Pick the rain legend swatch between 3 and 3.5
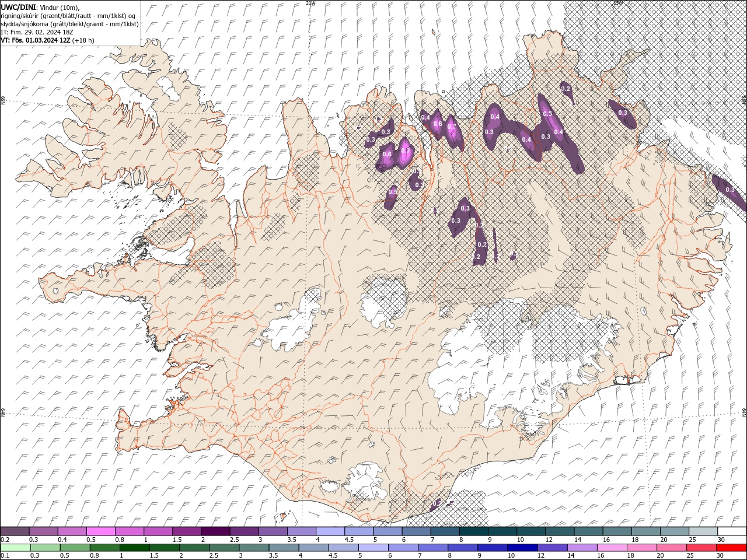The image size is (747, 560). [x=254, y=548]
